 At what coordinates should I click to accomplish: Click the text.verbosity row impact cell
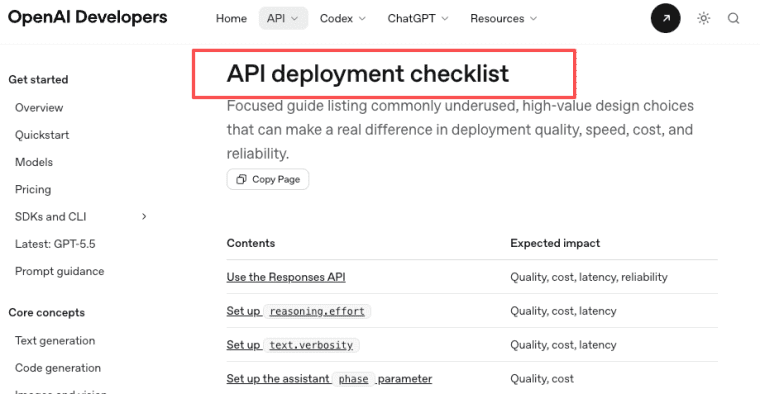pyautogui.click(x=563, y=345)
